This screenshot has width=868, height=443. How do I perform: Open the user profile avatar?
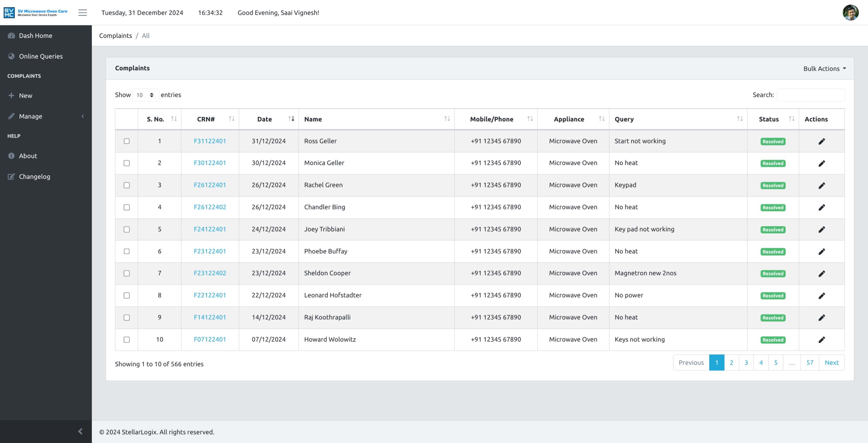point(850,13)
